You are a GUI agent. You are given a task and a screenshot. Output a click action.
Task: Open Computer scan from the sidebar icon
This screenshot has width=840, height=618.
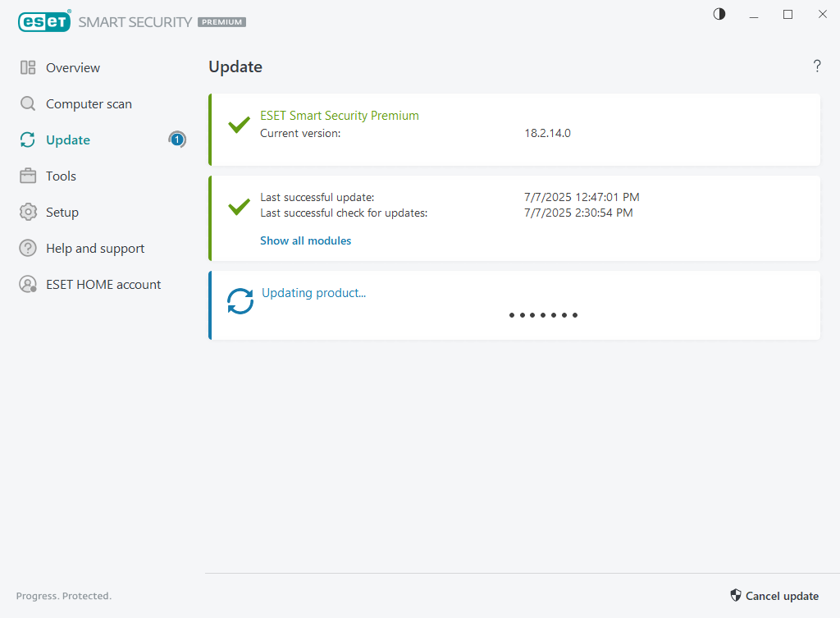click(27, 103)
